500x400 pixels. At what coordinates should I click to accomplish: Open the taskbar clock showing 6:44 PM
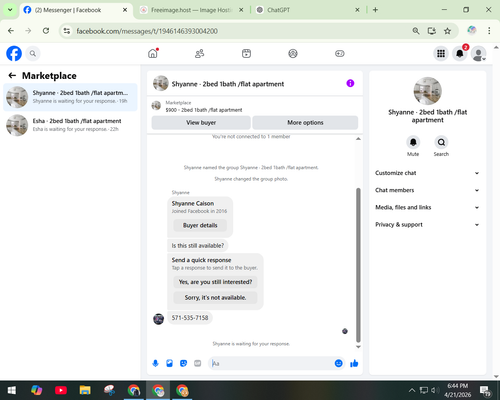pos(457,390)
